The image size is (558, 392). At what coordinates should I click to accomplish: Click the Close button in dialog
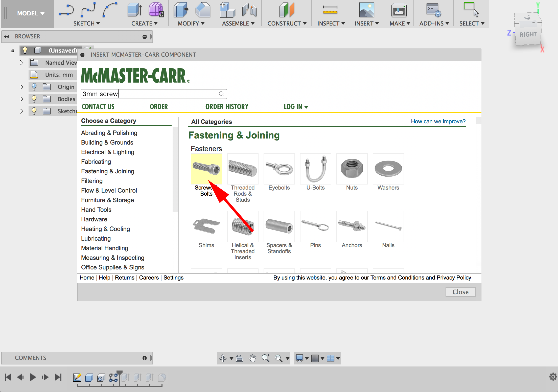[460, 292]
